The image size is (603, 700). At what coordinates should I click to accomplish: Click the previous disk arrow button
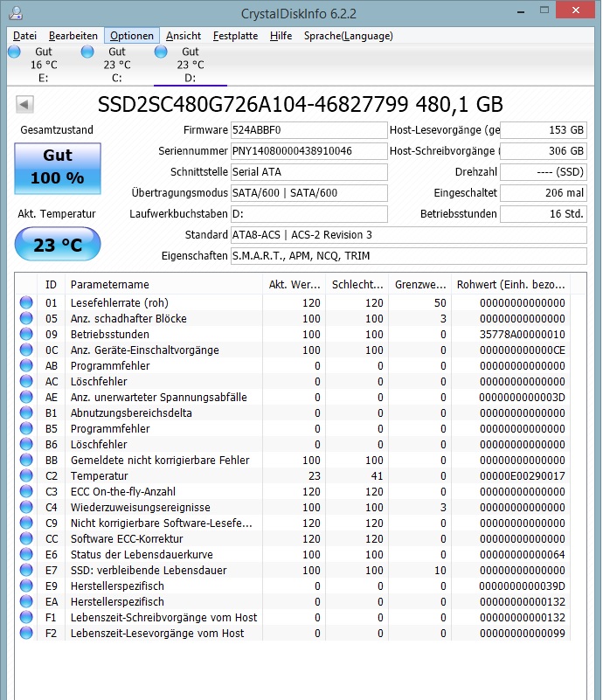24,105
